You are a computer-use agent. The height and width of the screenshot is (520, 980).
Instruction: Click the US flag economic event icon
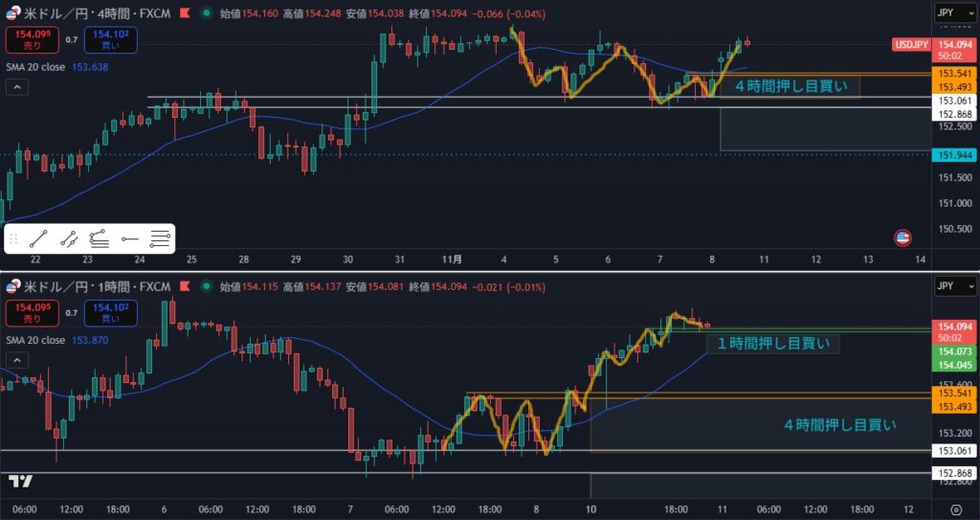(902, 237)
